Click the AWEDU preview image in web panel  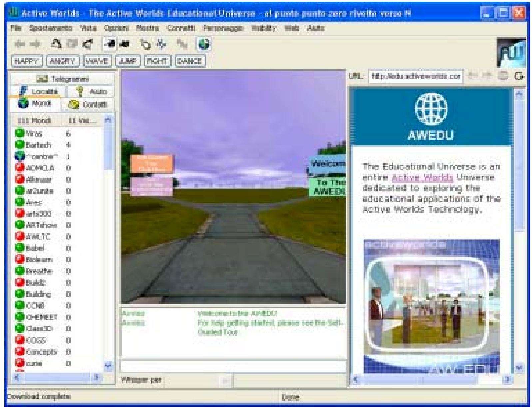[432, 306]
